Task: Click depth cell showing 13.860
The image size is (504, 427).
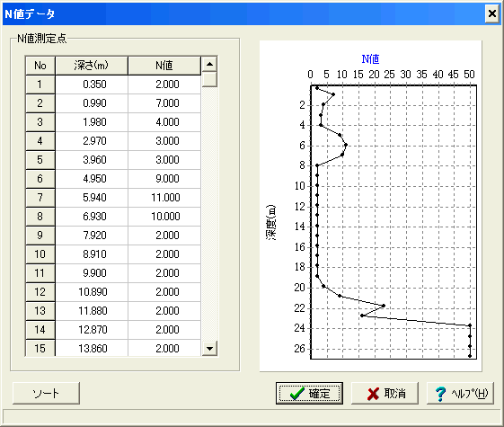Action: 92,348
